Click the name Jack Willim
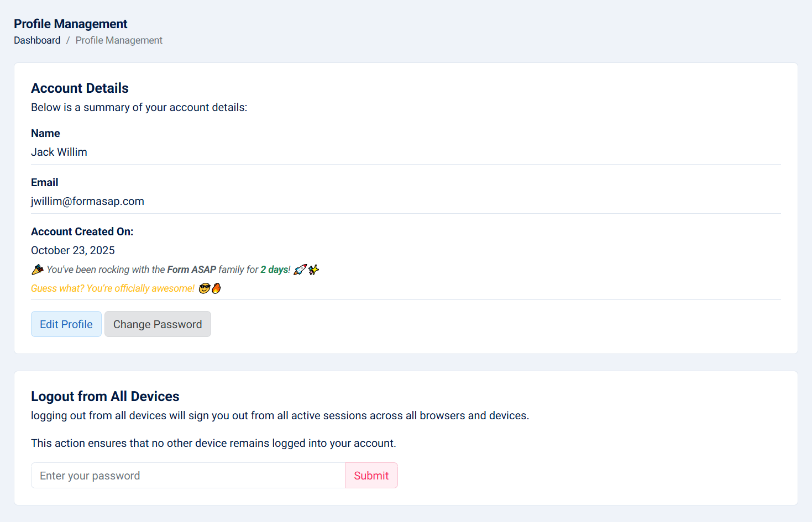Viewport: 812px width, 522px height. point(59,152)
